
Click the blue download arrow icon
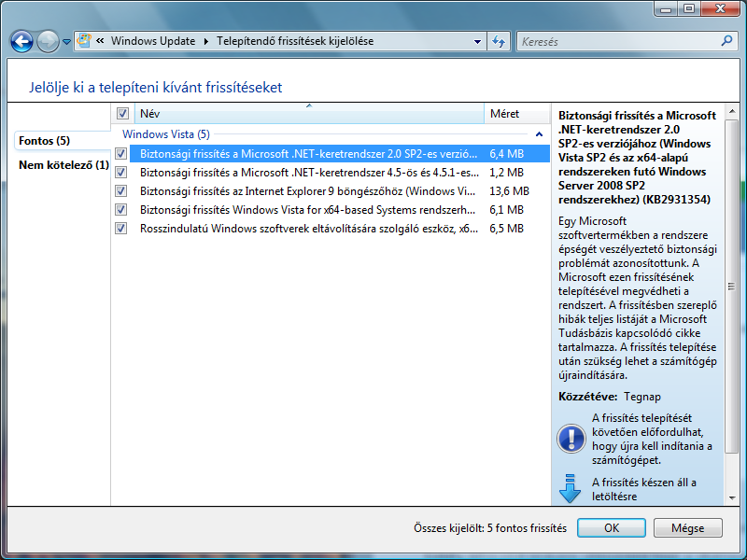click(570, 488)
